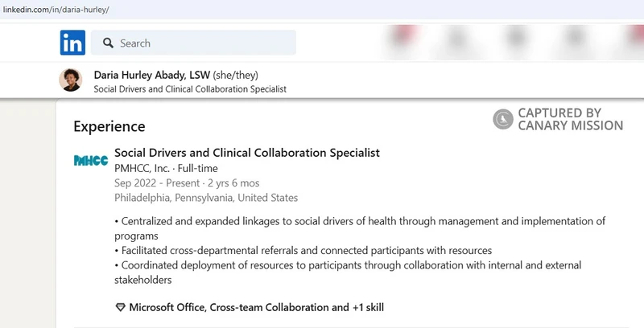This screenshot has width=644, height=328.
Task: Click the PMHCC company logo
Action: (91, 160)
